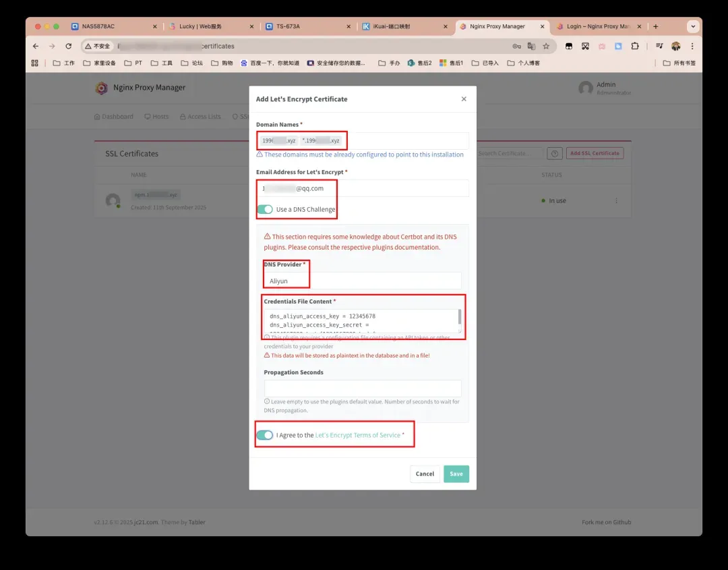Open jc21.com footer link
The width and height of the screenshot is (728, 570).
pos(146,522)
